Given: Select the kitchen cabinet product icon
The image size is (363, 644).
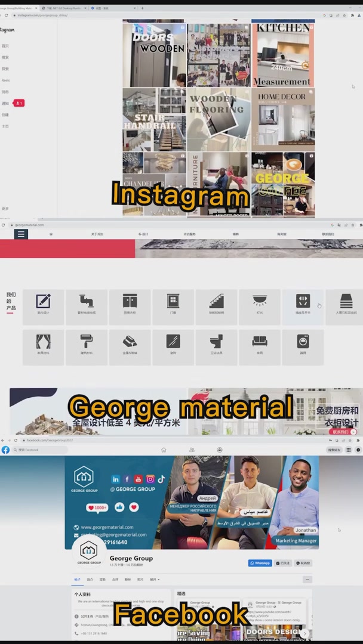Looking at the screenshot, I should 130,307.
